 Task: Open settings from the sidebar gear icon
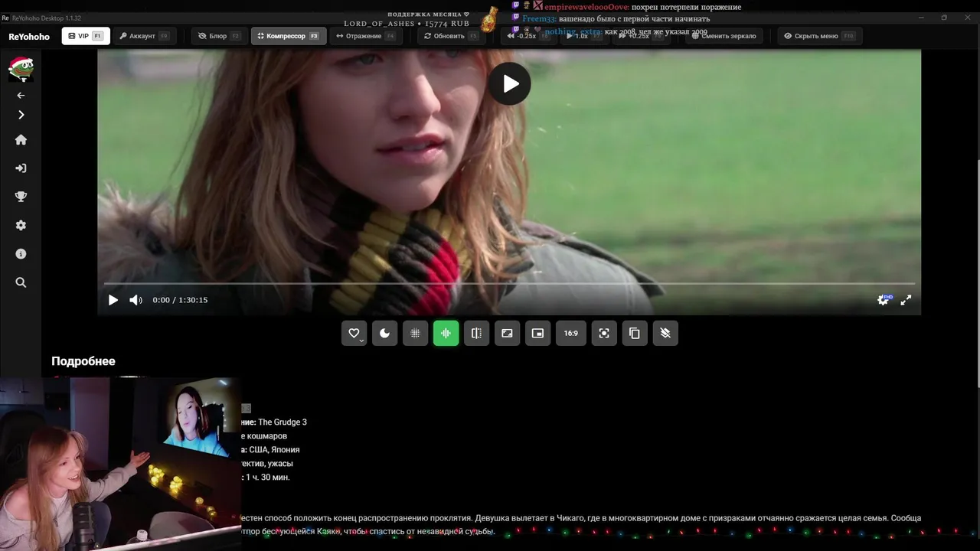(21, 225)
